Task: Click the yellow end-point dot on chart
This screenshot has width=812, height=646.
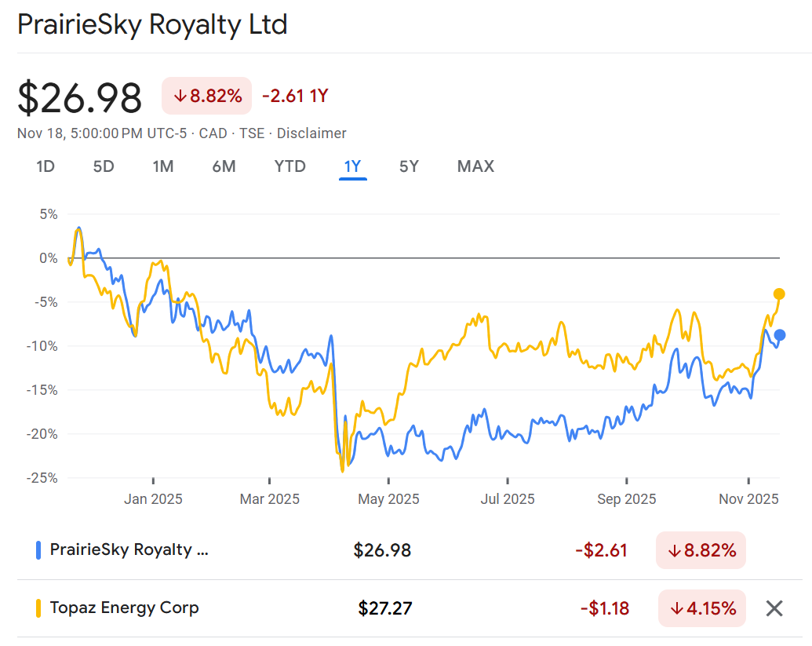Action: 779,294
